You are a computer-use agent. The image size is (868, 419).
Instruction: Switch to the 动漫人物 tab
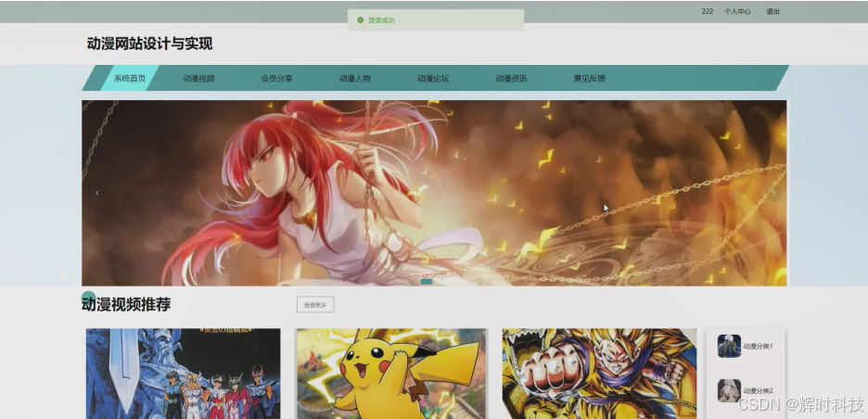[x=355, y=79]
